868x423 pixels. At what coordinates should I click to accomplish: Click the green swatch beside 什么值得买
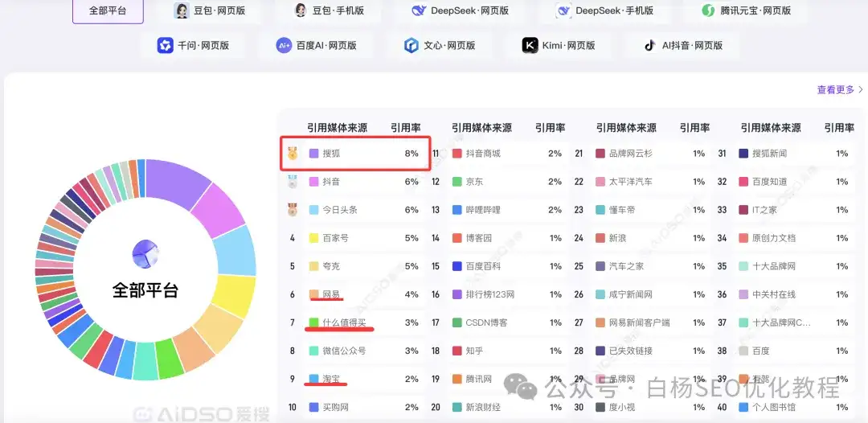pos(314,322)
